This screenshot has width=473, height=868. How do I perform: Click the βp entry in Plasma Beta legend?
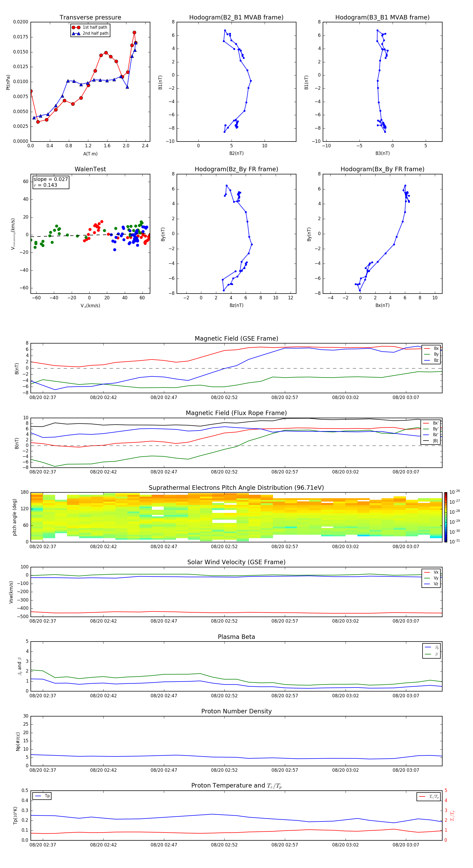(x=432, y=647)
